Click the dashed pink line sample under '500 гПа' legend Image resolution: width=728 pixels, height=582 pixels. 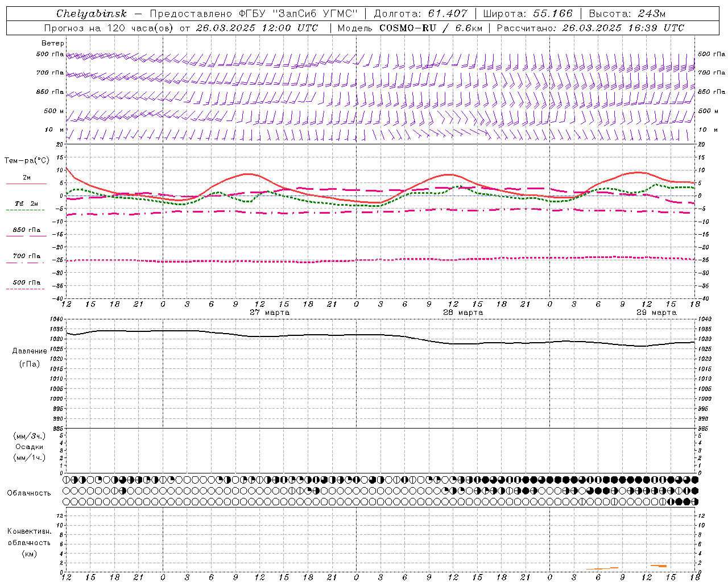pyautogui.click(x=25, y=289)
